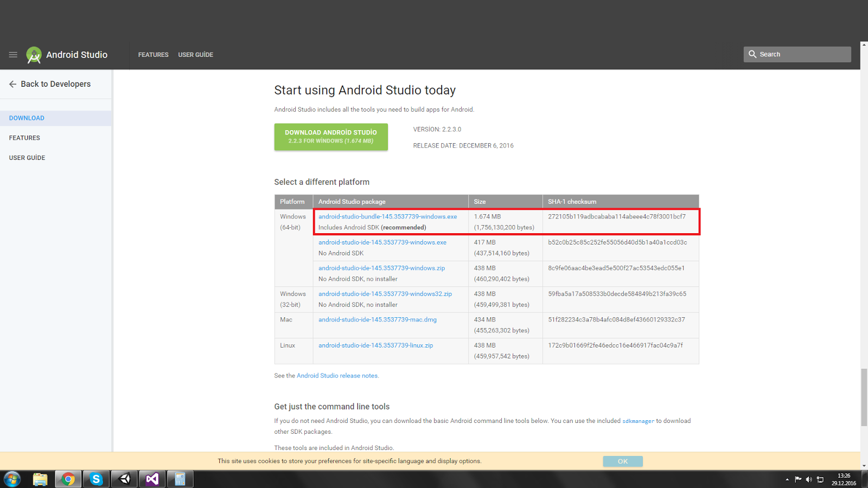The image size is (868, 488).
Task: Download the mac.dmg package
Action: click(x=378, y=319)
